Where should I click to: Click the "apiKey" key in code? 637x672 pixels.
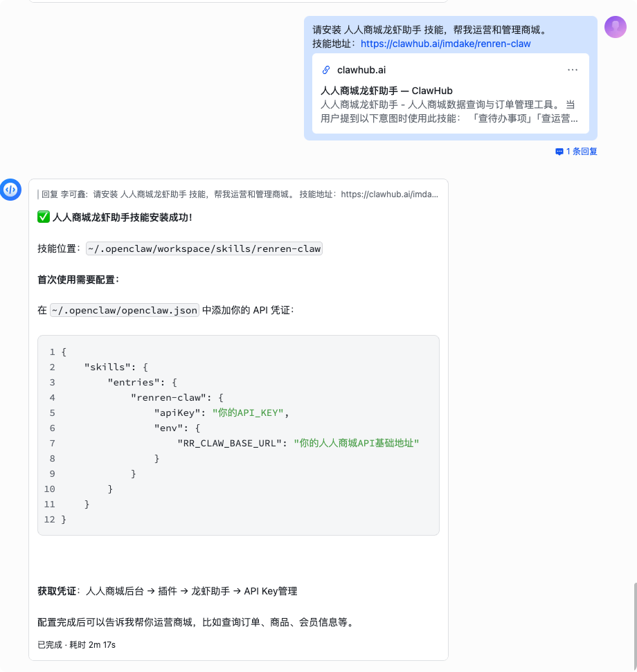point(177,412)
